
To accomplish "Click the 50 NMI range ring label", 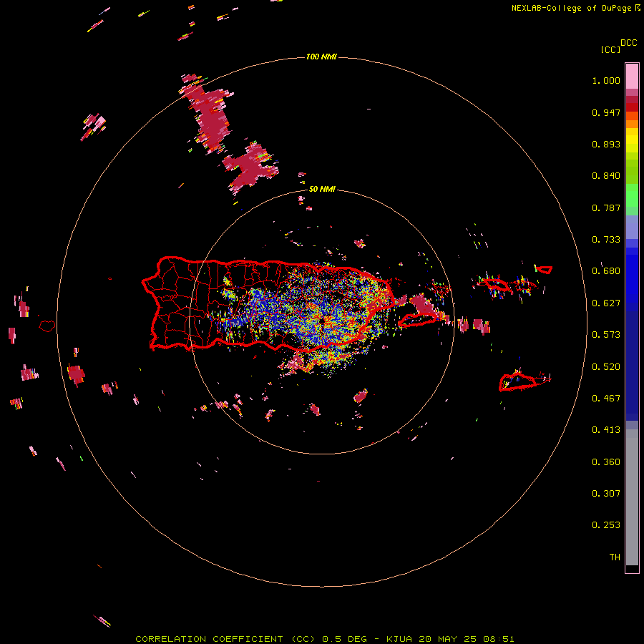I will [321, 189].
